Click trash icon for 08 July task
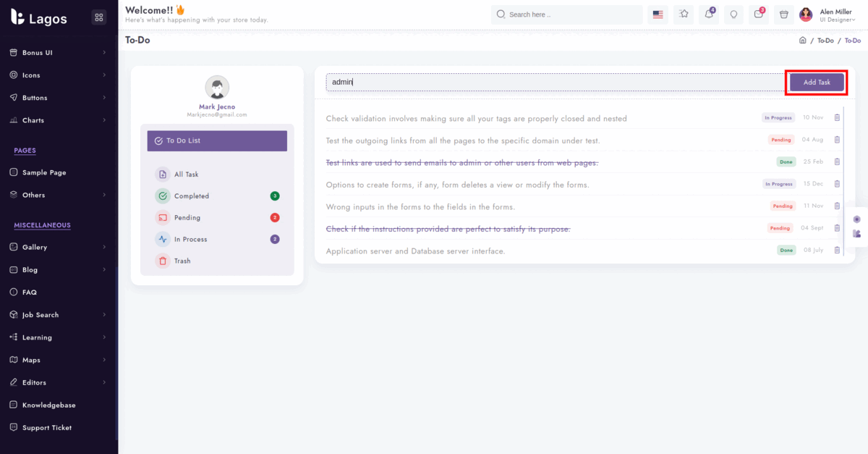 point(837,251)
